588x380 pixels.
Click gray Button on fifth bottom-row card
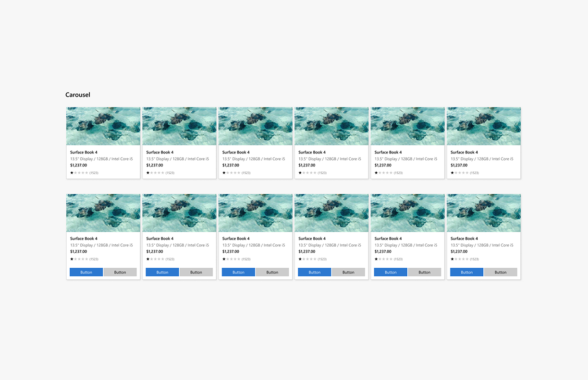[424, 272]
